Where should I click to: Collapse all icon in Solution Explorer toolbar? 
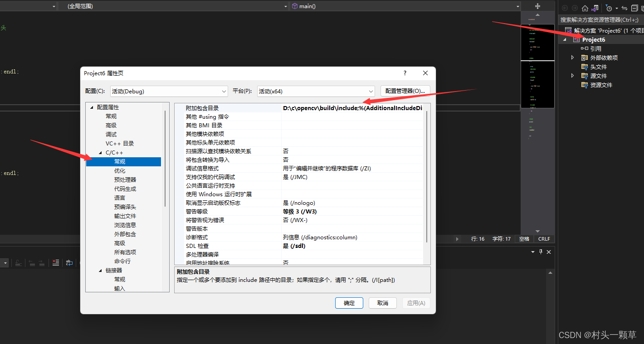pos(634,8)
